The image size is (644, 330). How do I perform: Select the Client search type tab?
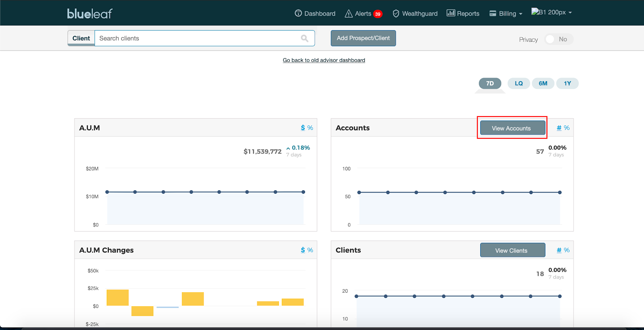(81, 38)
